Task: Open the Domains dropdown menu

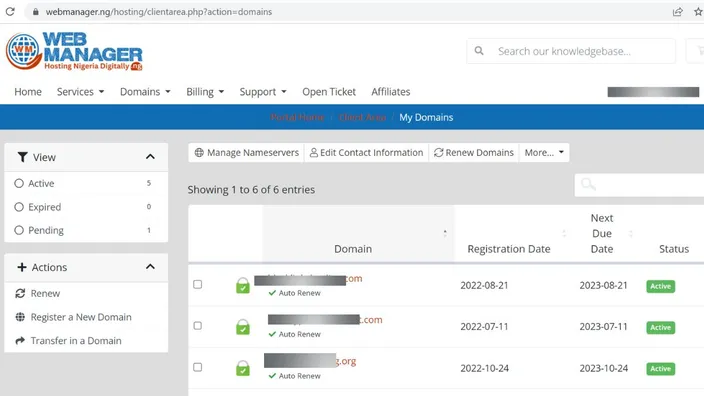Action: 145,92
